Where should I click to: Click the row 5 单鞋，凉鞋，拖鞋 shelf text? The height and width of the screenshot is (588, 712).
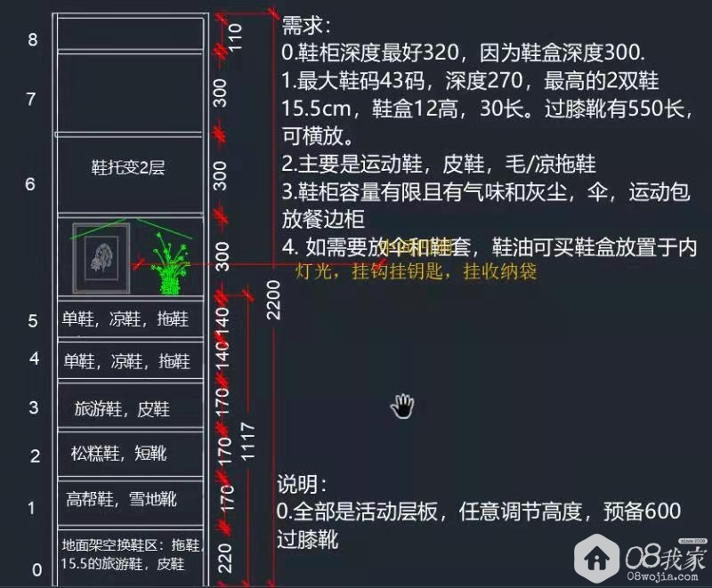(x=125, y=319)
